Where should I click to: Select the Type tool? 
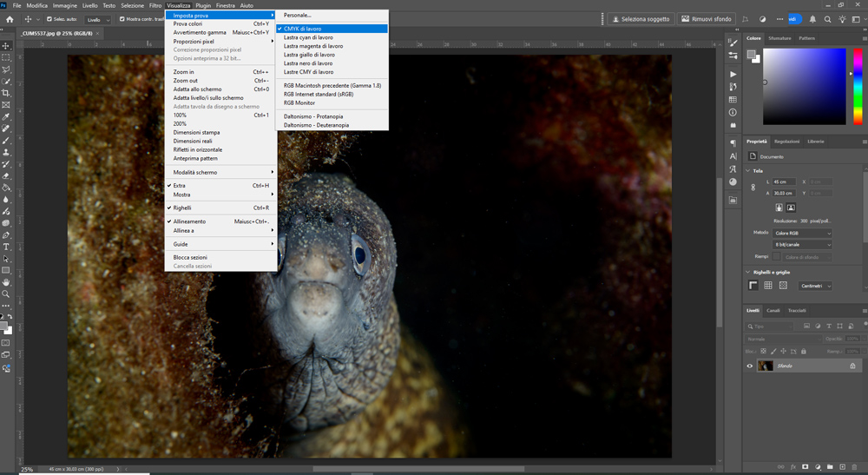coord(6,247)
